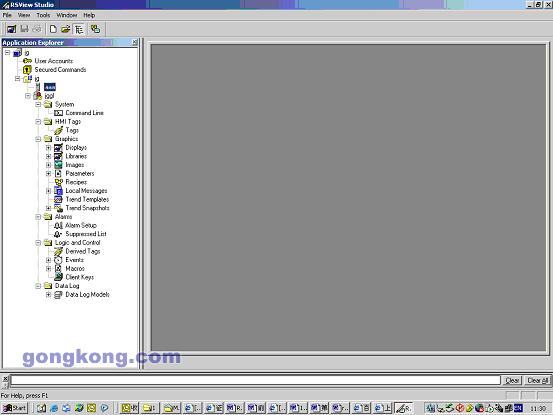Select the Macros icon
Screen dimensions: 553x415
tap(59, 269)
